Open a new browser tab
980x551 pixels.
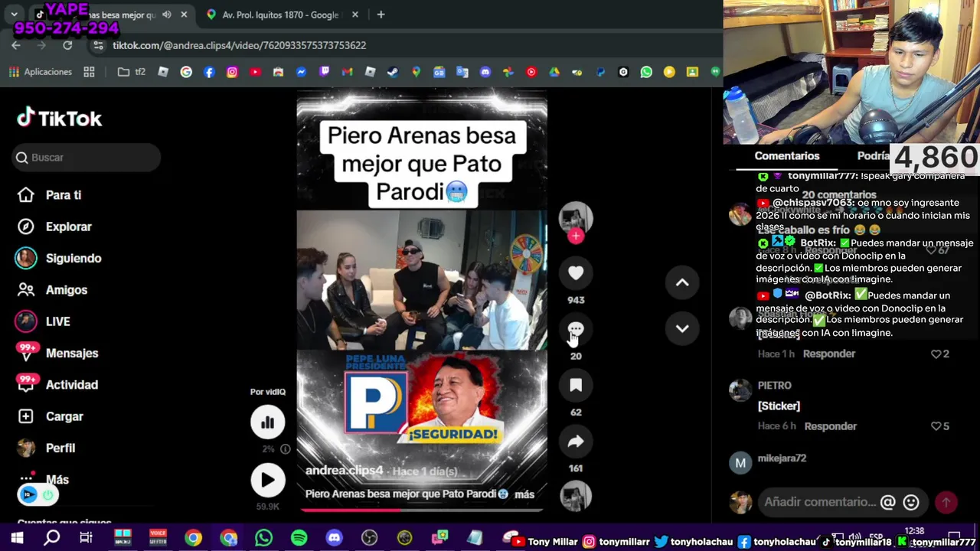(x=381, y=15)
